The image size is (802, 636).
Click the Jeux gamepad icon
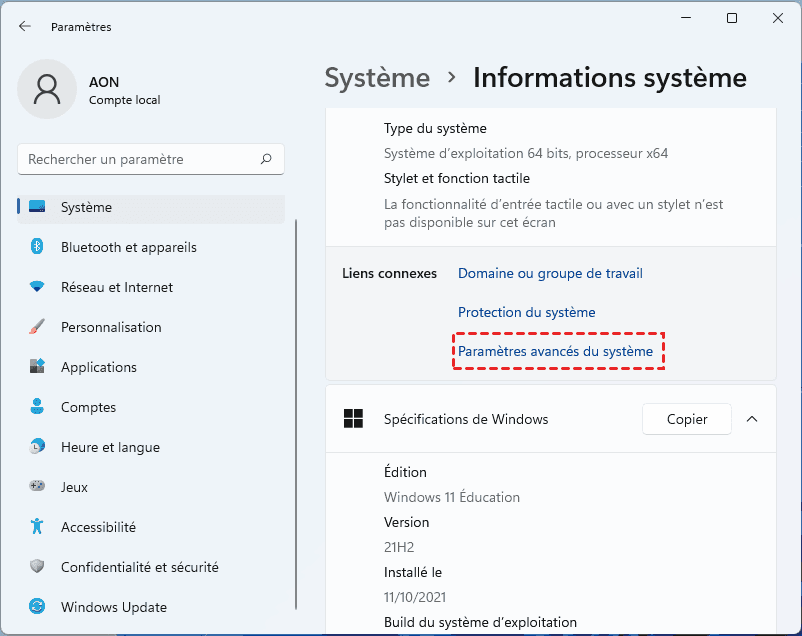pyautogui.click(x=37, y=487)
